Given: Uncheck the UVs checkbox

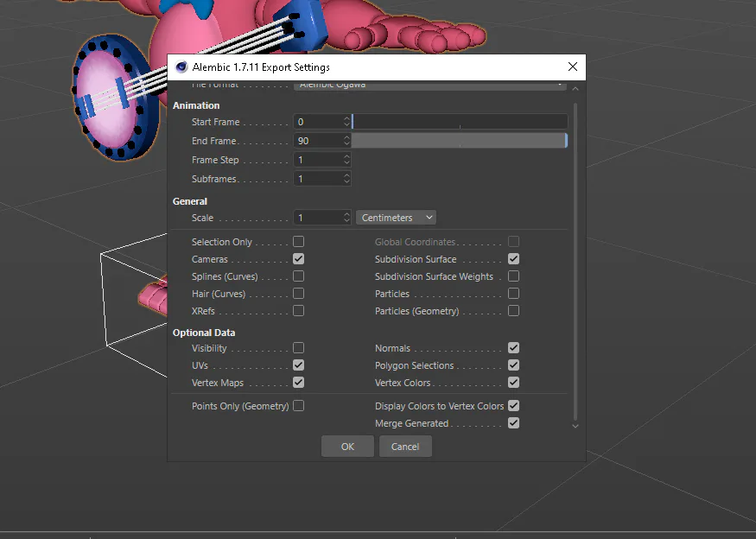Looking at the screenshot, I should (298, 365).
